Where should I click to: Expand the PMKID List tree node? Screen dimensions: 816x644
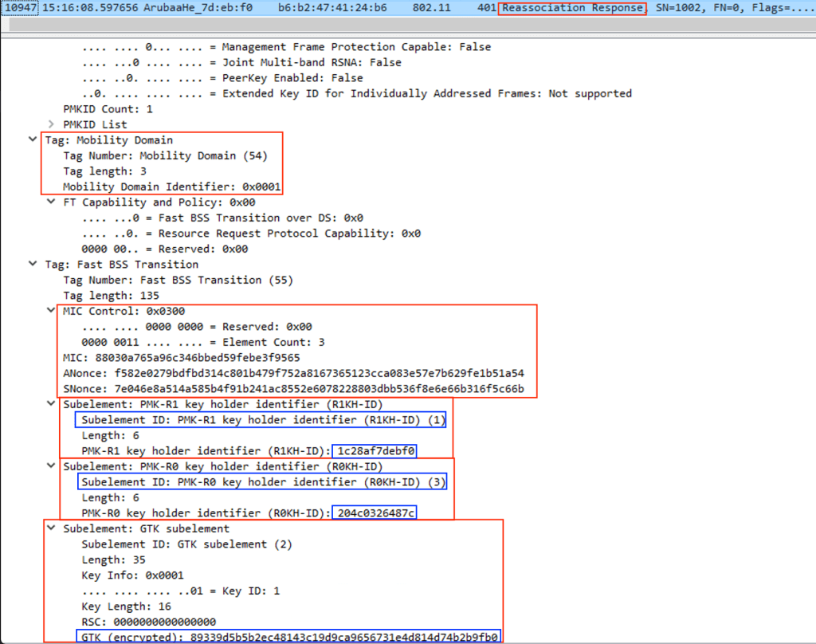[x=52, y=124]
